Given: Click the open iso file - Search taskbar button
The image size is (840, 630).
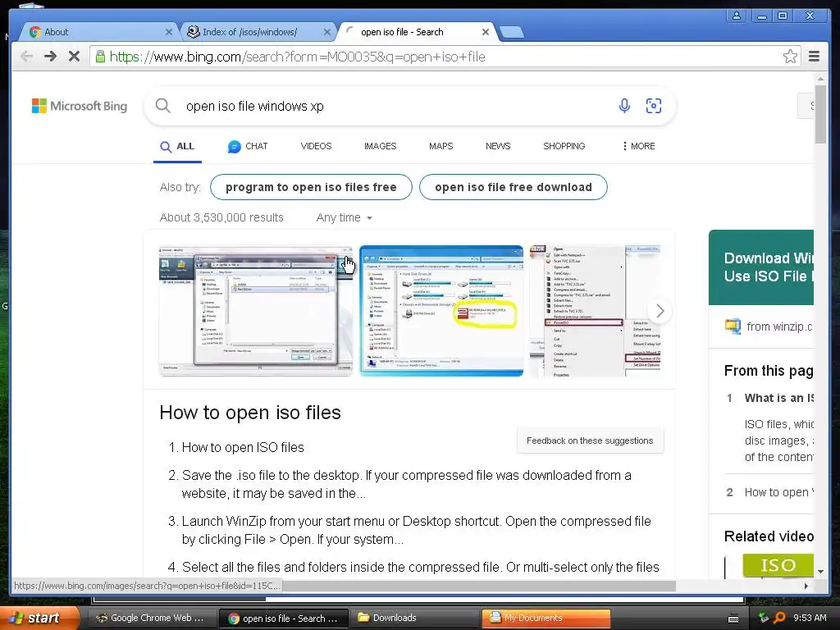Looking at the screenshot, I should coord(284,619).
